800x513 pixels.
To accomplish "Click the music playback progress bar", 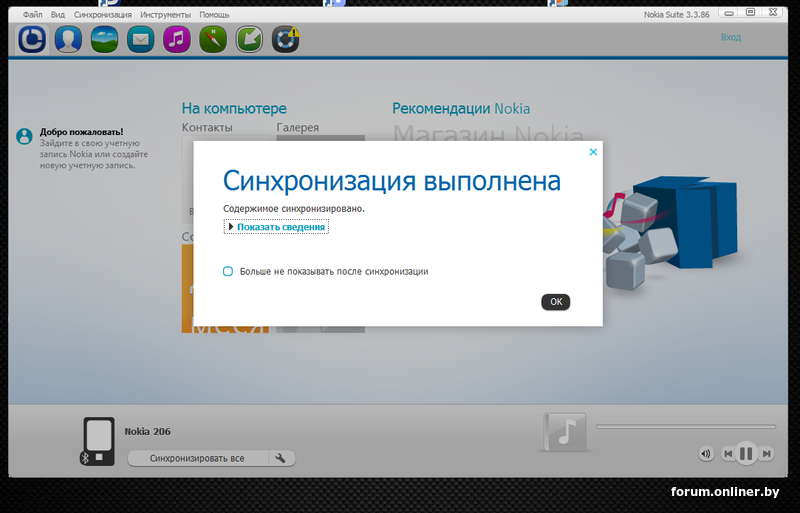I will point(686,426).
